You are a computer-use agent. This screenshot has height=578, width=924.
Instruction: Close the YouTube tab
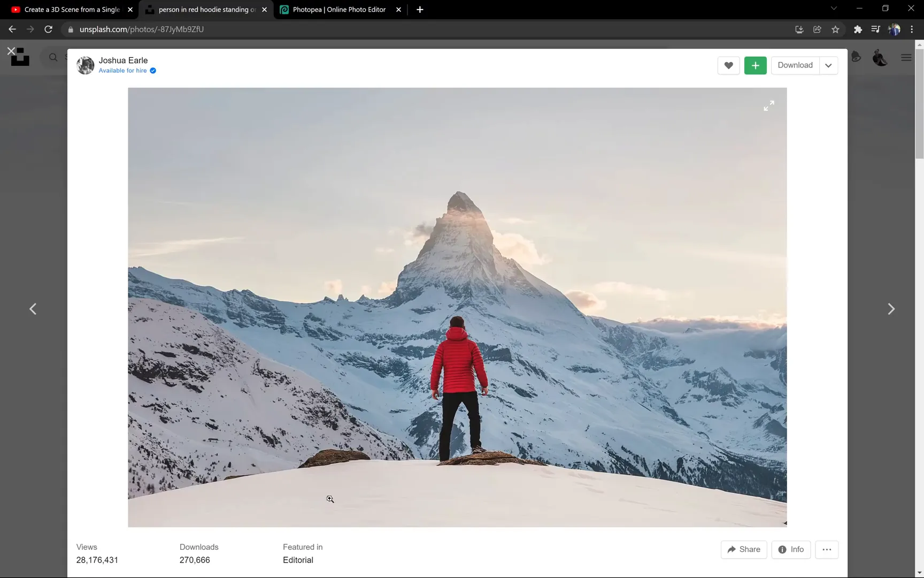(x=130, y=10)
